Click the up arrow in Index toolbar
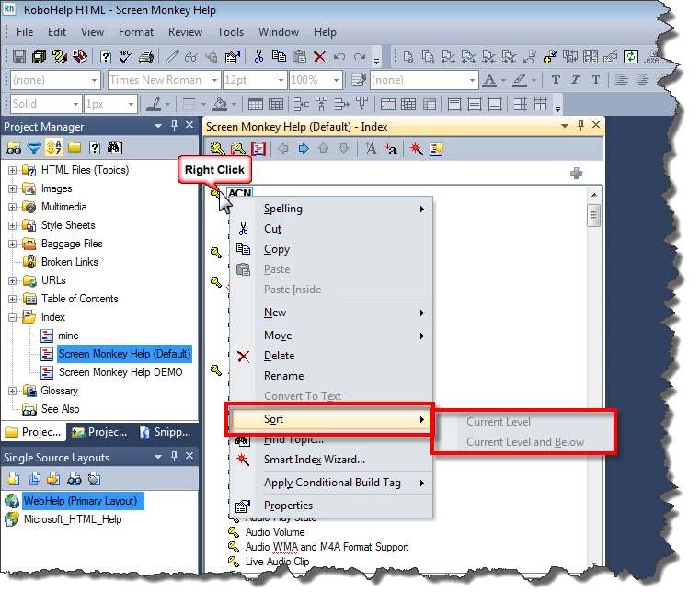 coord(323,148)
